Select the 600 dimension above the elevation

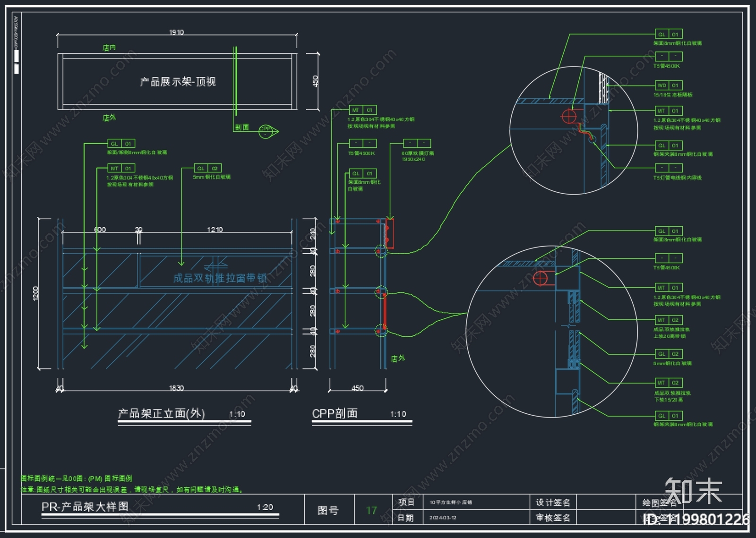tap(100, 230)
